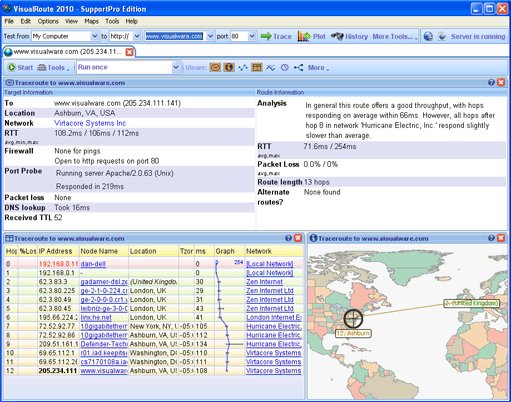Viewport: 511px width, 402px height.
Task: Select the line graph view icon
Action: pyautogui.click(x=242, y=68)
